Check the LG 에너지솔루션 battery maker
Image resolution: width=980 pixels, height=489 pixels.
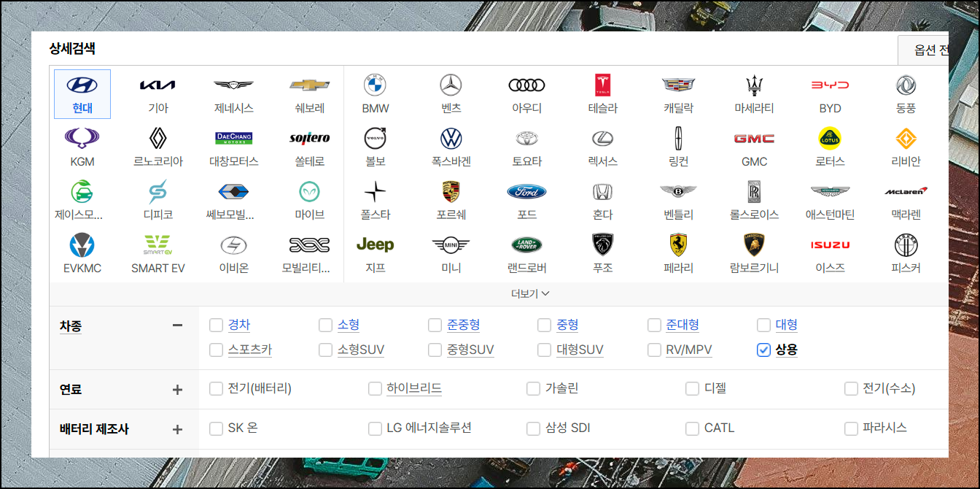pos(375,428)
